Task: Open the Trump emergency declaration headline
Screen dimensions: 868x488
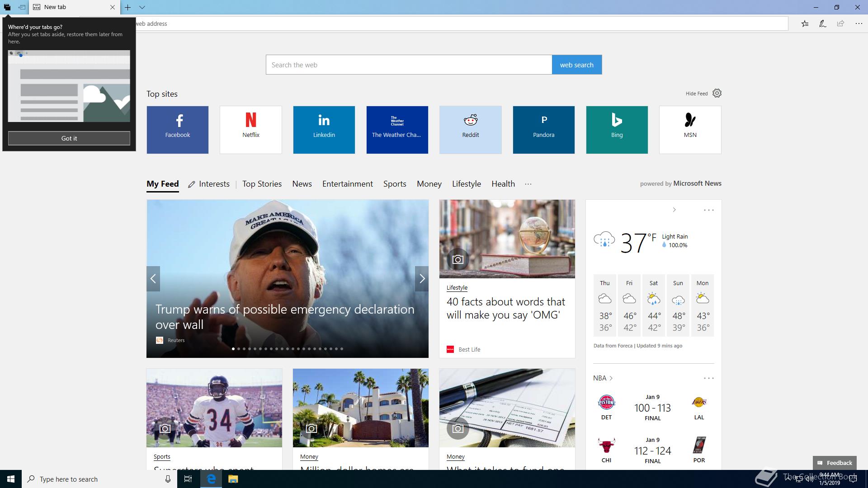Action: (285, 317)
